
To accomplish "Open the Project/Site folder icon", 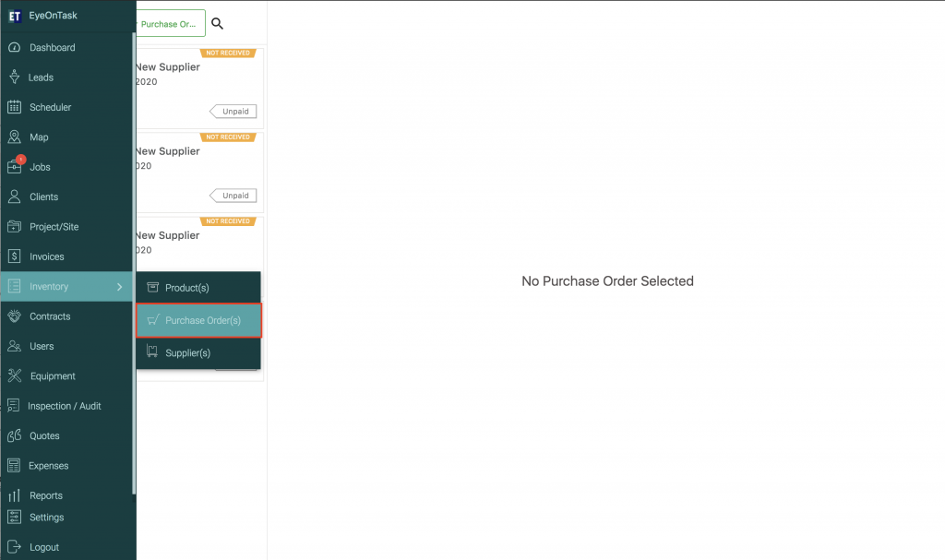I will point(15,227).
